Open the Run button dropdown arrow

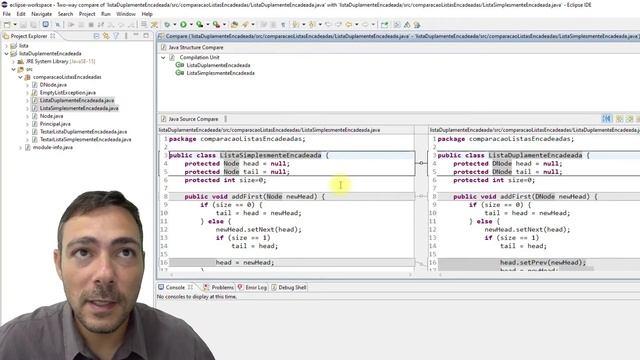pos(191,25)
